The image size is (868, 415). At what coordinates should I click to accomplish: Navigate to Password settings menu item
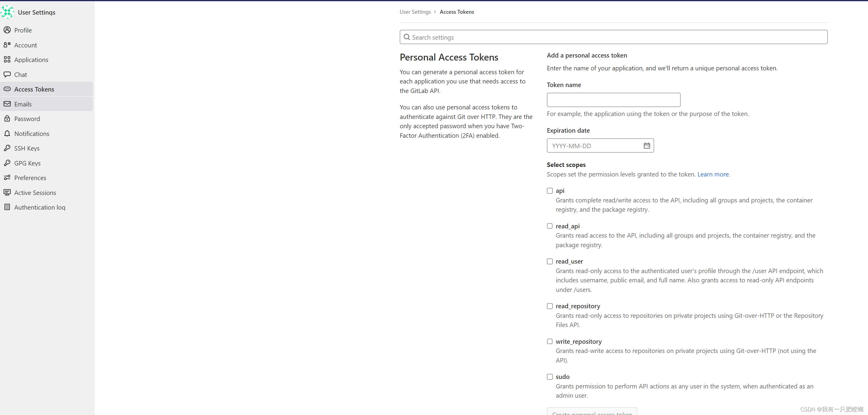pos(27,119)
